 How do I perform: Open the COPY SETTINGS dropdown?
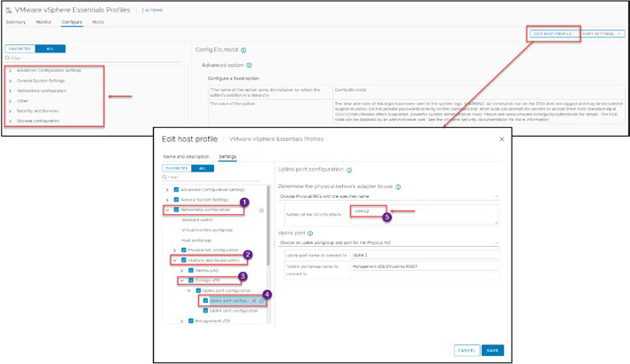click(602, 34)
